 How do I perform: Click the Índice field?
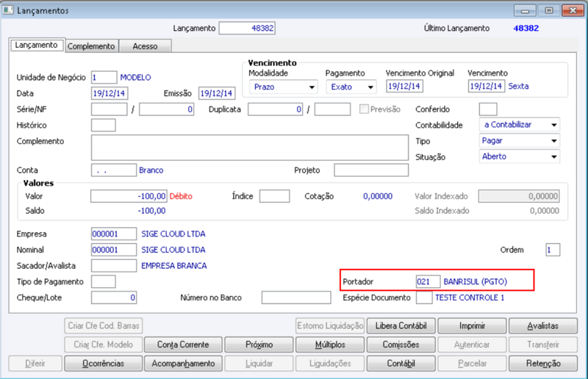274,196
